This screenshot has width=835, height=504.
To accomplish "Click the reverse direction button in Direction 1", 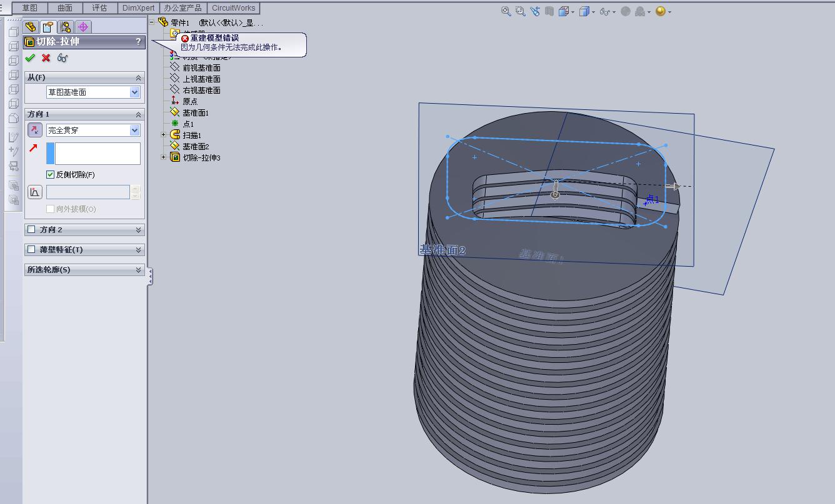I will pos(35,130).
